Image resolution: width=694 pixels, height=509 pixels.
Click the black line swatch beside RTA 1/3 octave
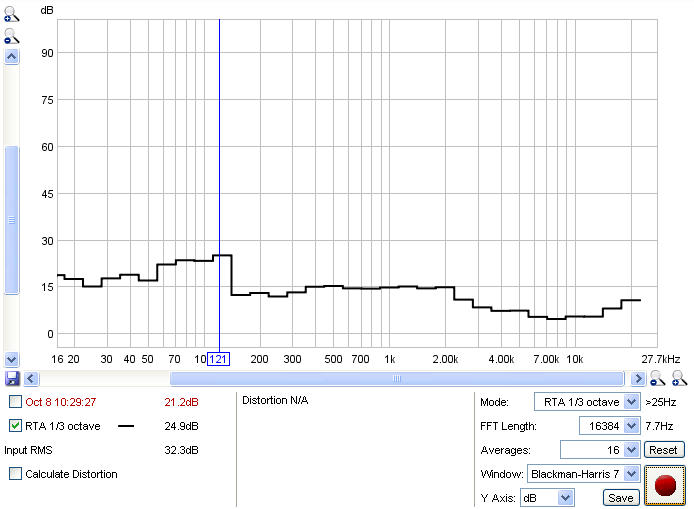click(126, 426)
